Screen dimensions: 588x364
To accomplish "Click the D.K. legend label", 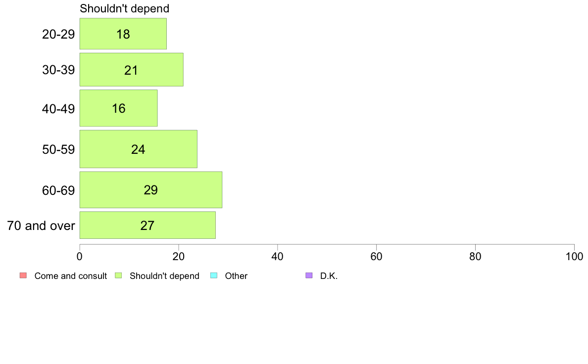I will coord(329,276).
